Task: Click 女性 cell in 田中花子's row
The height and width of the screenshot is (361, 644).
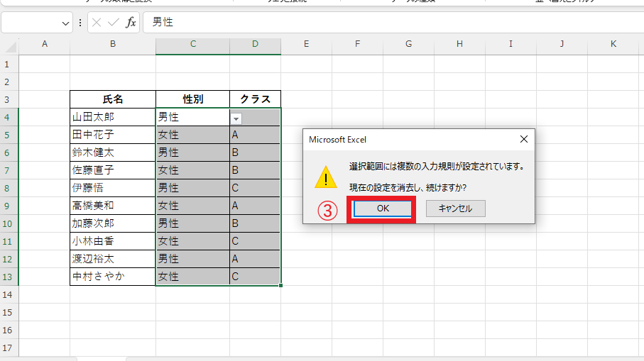Action: point(193,135)
